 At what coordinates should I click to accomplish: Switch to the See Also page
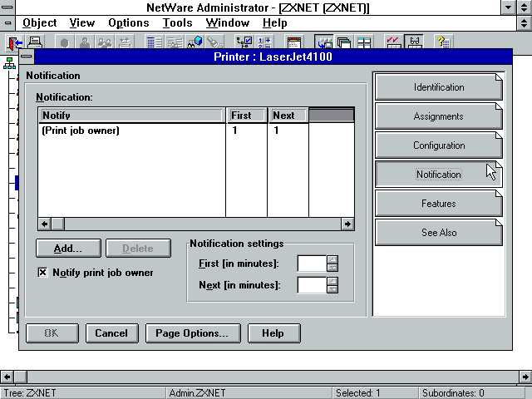(x=439, y=233)
